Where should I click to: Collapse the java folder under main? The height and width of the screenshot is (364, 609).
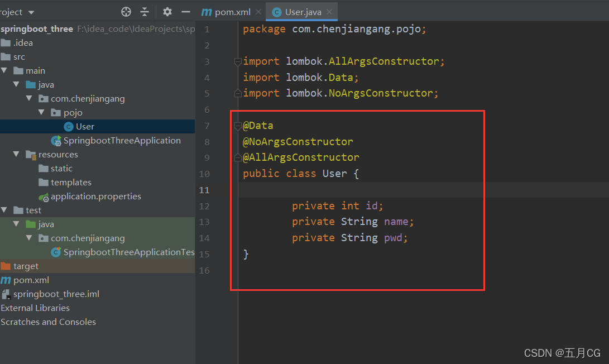(x=16, y=84)
